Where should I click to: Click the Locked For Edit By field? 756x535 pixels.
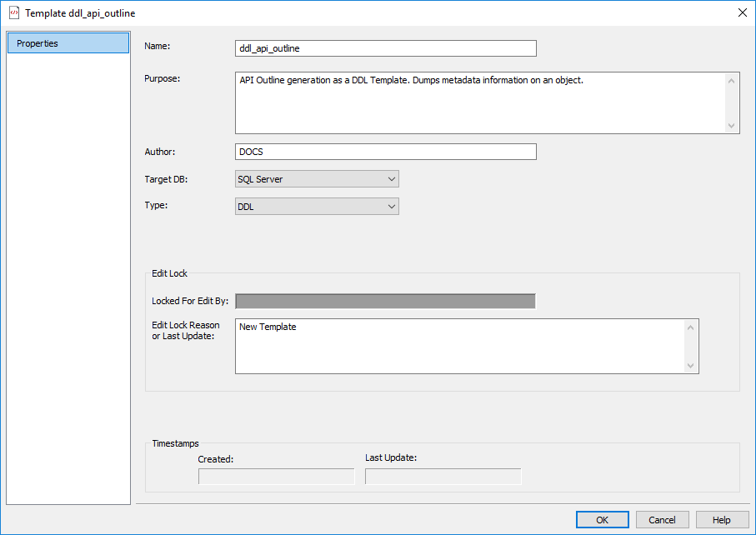[385, 301]
